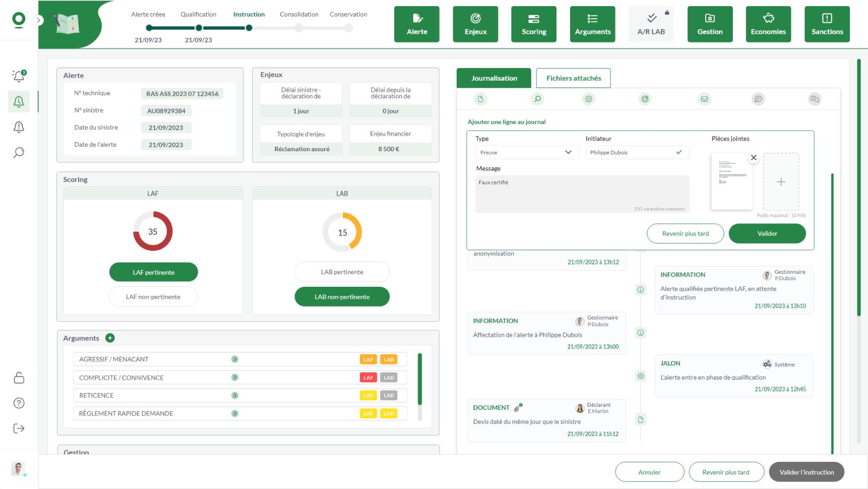Click Valider l'instruction button
This screenshot has width=868, height=489.
click(x=806, y=472)
